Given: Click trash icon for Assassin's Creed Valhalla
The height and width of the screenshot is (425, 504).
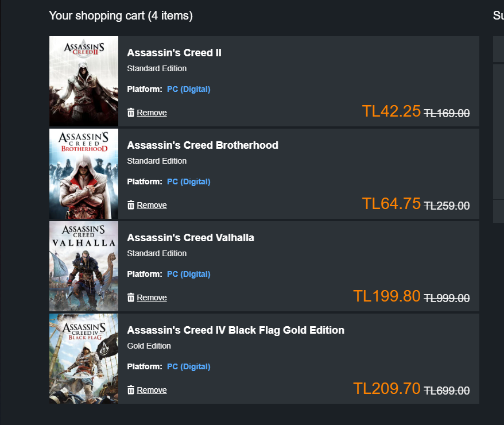Looking at the screenshot, I should (131, 297).
